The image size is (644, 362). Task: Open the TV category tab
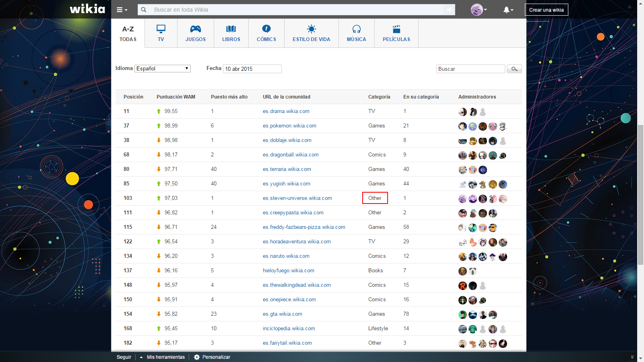pos(161,33)
